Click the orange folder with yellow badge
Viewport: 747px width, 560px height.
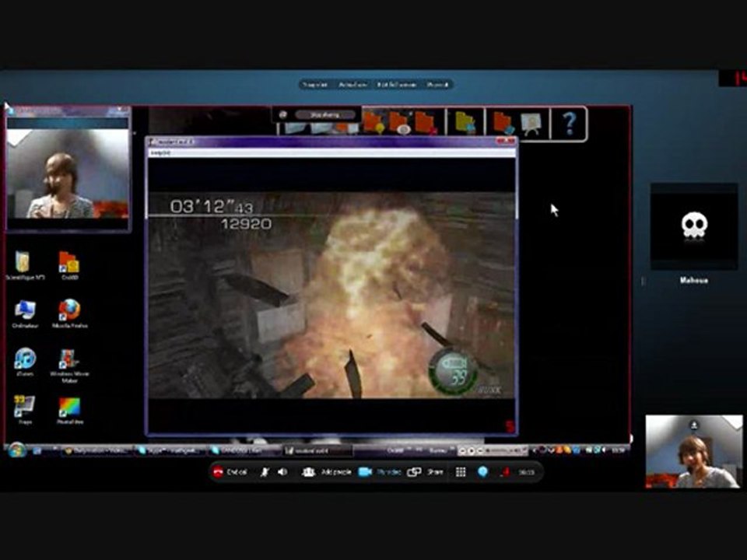(374, 123)
